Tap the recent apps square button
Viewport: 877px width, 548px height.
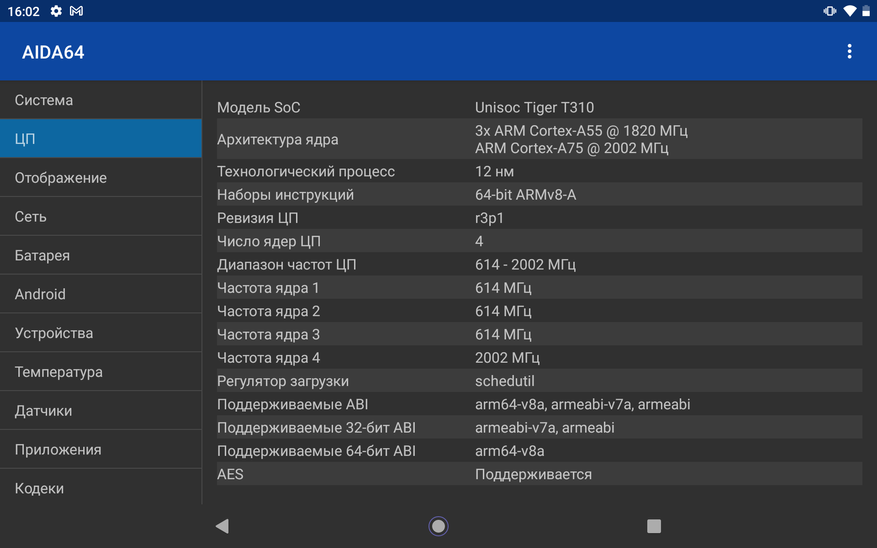654,526
